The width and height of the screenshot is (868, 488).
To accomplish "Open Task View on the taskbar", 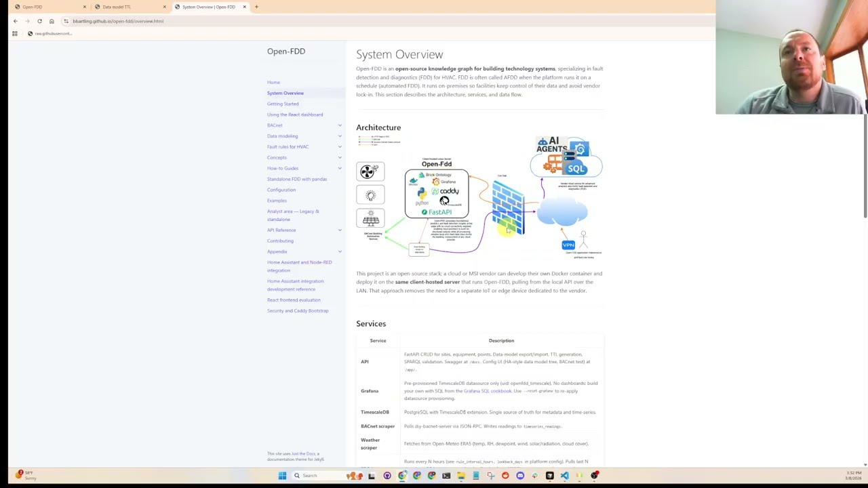I will [371, 475].
